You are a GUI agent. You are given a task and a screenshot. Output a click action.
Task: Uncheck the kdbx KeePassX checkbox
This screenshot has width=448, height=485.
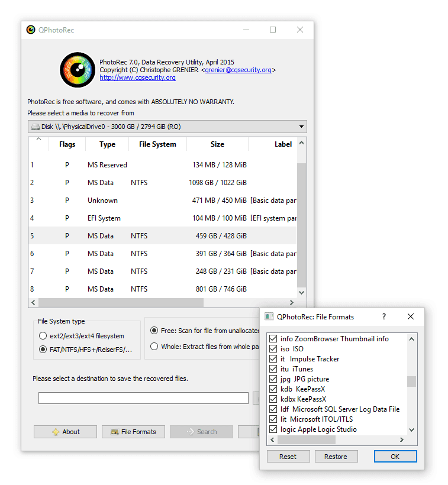273,399
